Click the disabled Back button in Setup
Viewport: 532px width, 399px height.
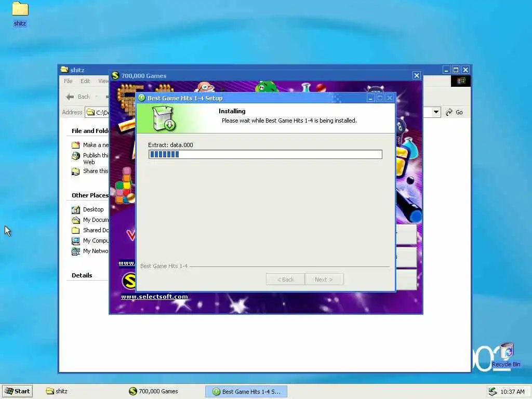[285, 280]
